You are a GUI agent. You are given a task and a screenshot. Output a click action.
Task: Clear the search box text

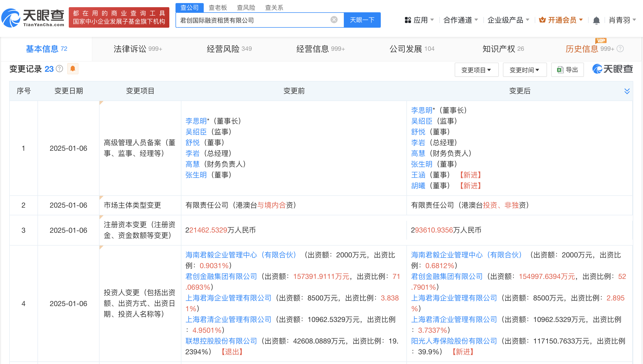[334, 20]
